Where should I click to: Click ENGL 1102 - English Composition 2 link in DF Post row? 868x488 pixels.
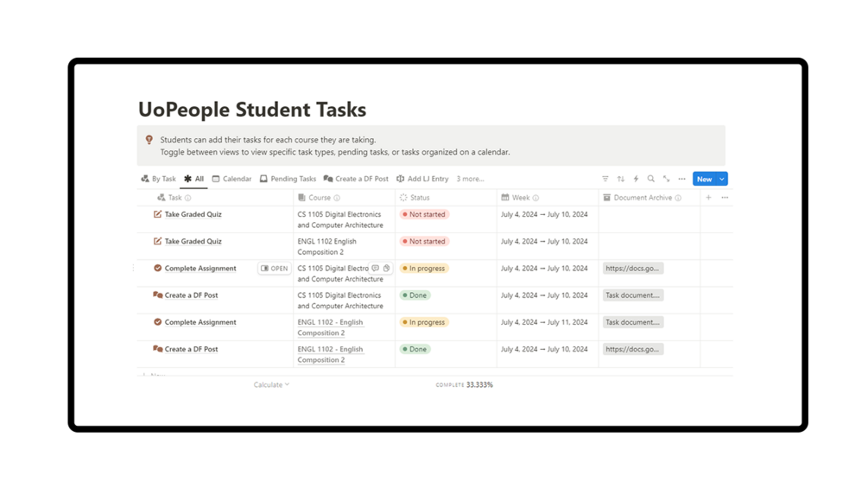click(x=331, y=355)
